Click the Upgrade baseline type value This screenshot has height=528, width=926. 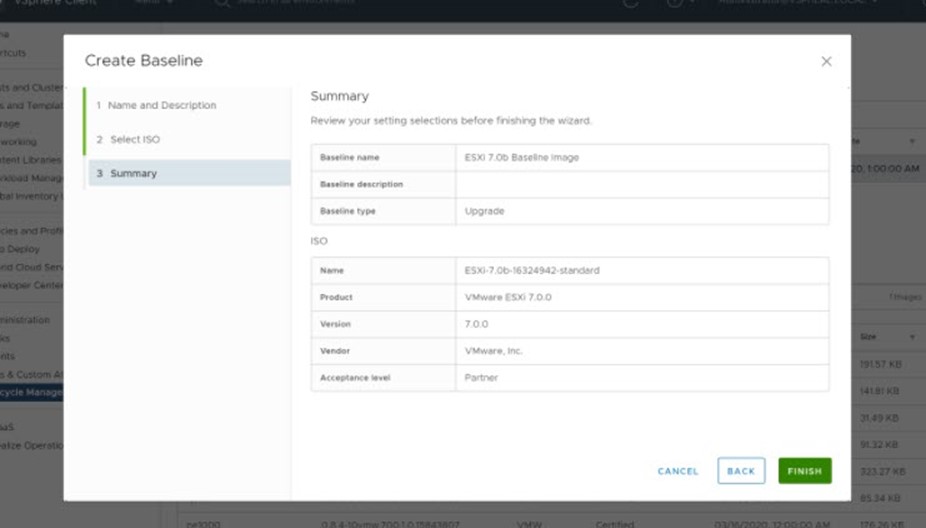coord(484,211)
